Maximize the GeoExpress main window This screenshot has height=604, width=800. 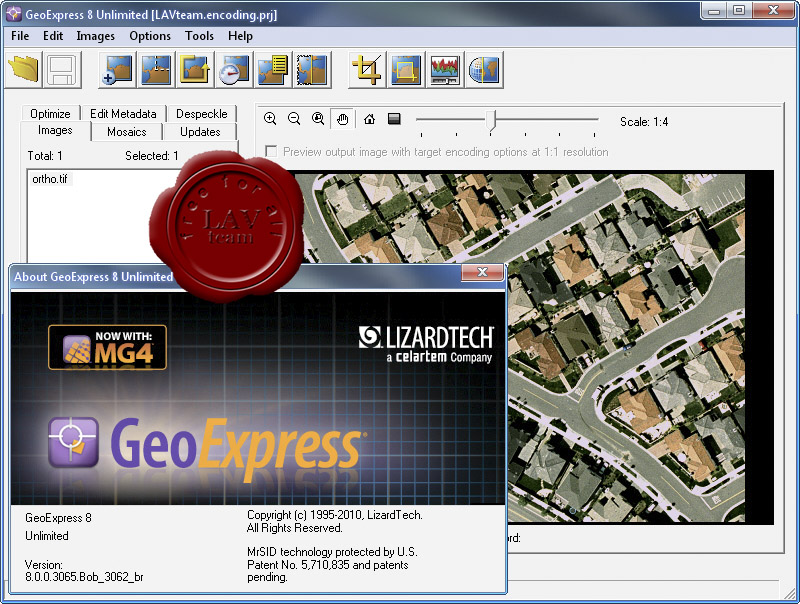pos(739,11)
